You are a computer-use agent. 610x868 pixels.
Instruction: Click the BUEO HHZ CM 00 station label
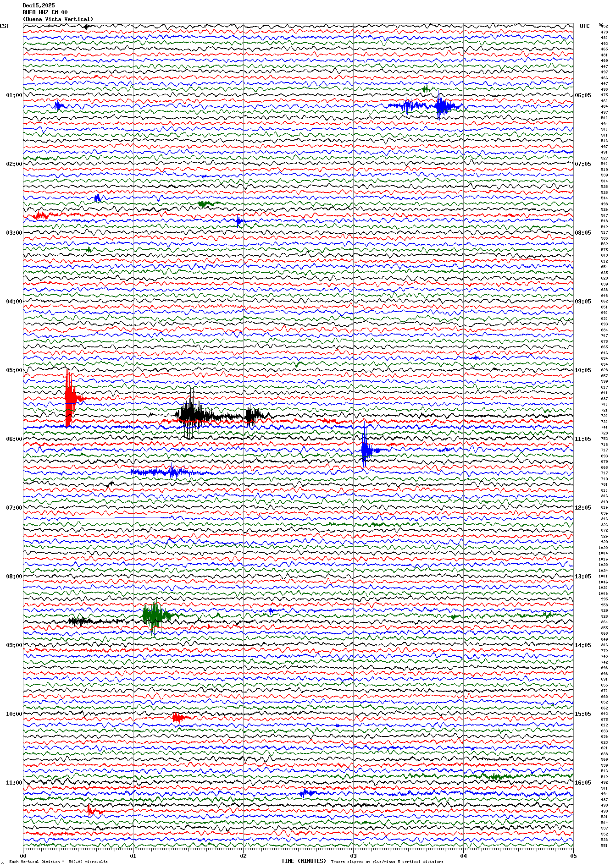pyautogui.click(x=45, y=12)
